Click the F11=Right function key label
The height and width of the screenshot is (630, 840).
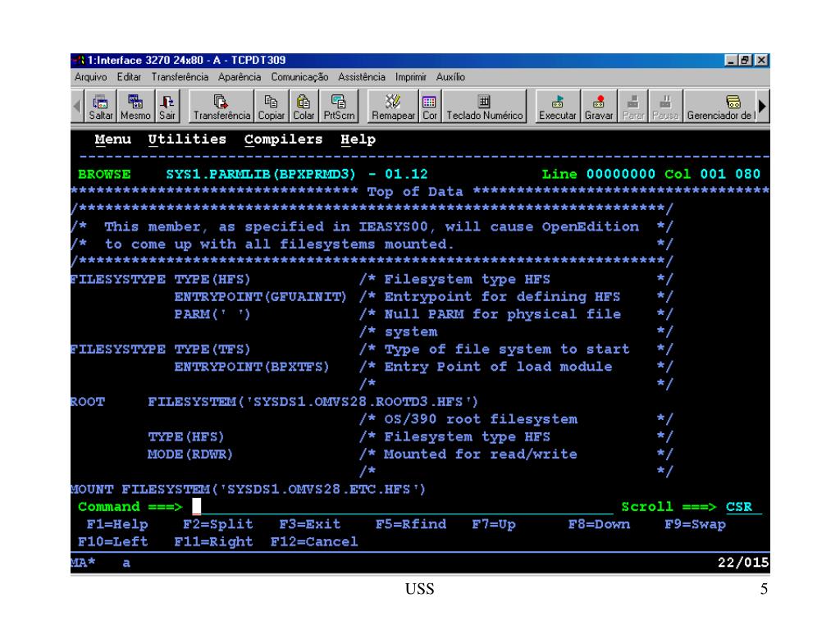(213, 541)
